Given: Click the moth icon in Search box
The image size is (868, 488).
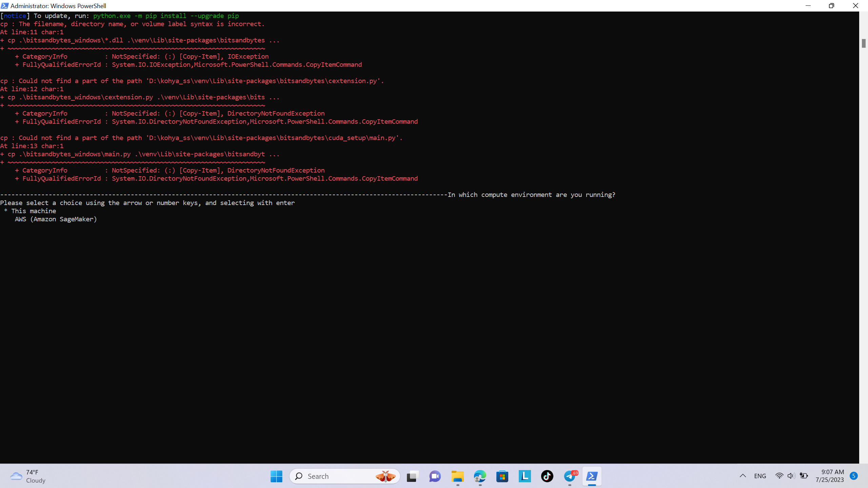Looking at the screenshot, I should point(386,476).
